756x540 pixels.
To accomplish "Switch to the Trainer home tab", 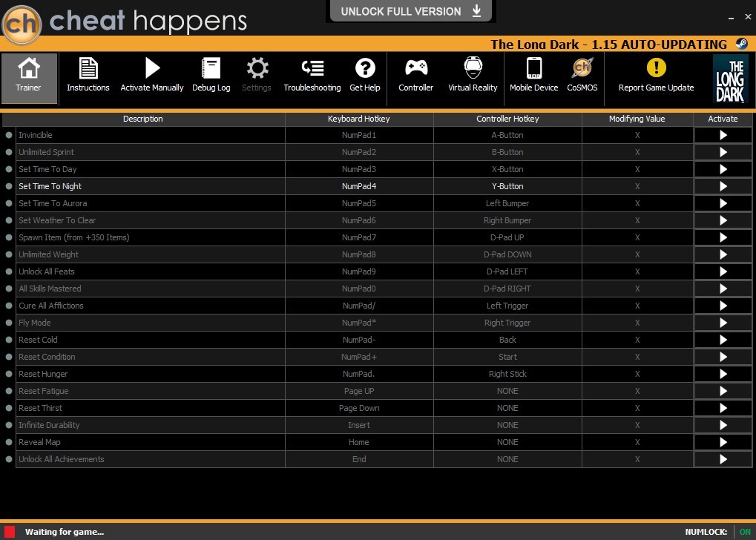I will tap(29, 78).
